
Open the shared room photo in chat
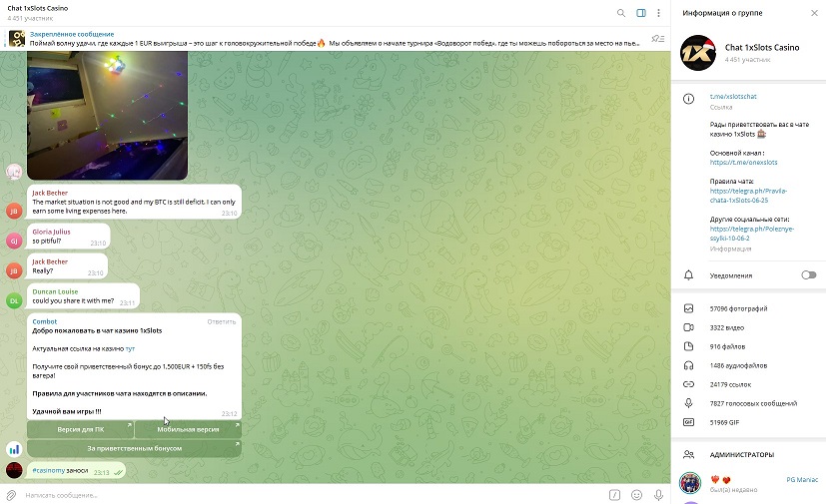[x=108, y=116]
